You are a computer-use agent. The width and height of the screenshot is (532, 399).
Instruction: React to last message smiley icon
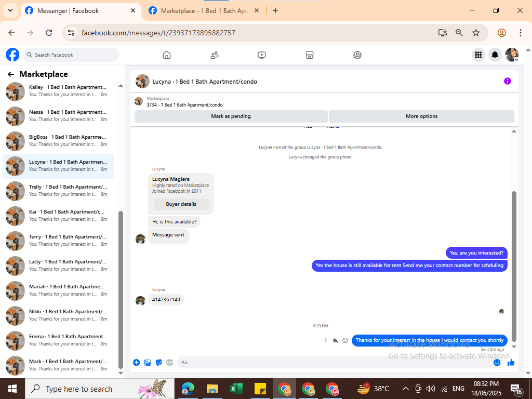(345, 340)
